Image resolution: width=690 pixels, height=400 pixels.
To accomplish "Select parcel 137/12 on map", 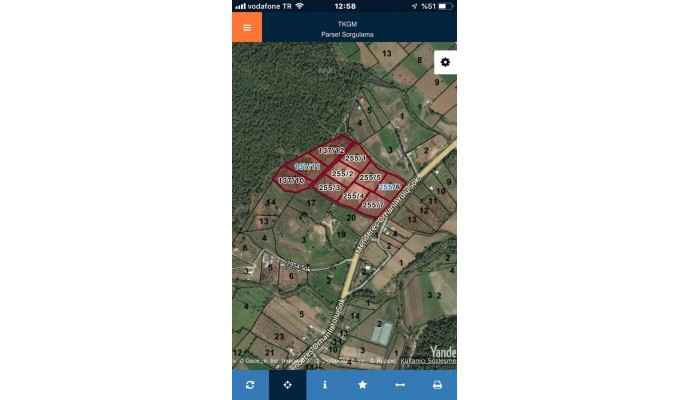I will tap(331, 150).
